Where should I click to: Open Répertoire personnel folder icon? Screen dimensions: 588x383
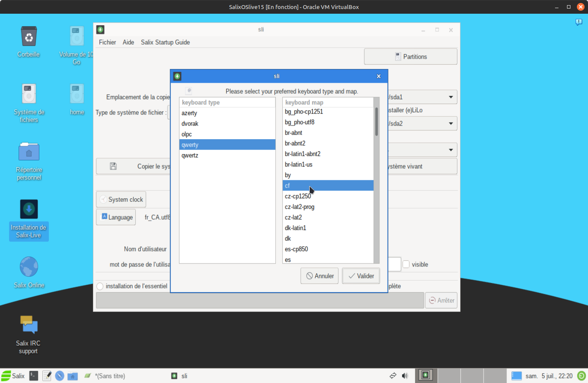[29, 152]
